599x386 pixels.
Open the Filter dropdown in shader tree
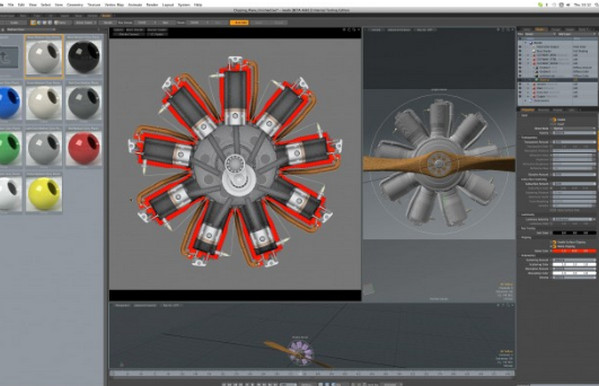point(539,34)
